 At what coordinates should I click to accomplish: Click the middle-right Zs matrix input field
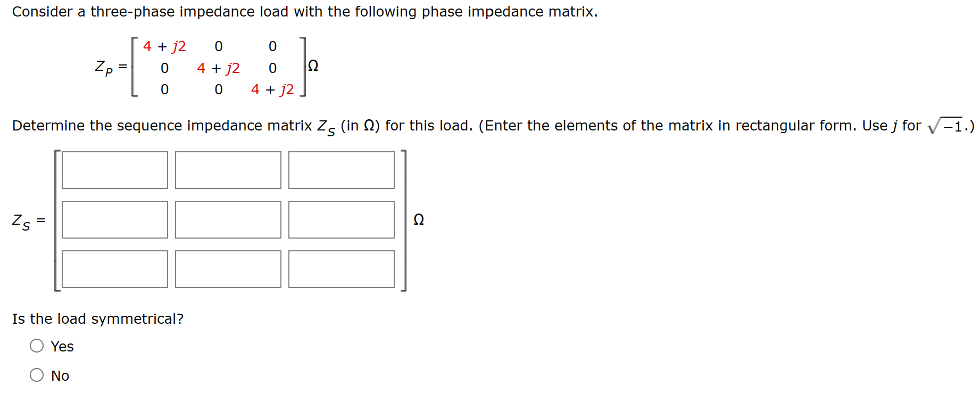pyautogui.click(x=340, y=220)
